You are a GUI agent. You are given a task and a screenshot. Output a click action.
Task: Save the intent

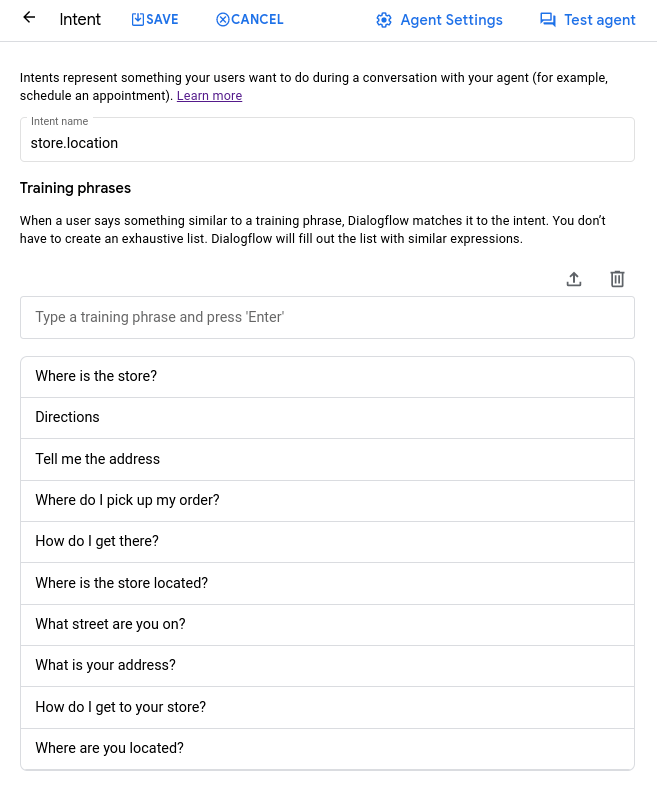(x=155, y=19)
